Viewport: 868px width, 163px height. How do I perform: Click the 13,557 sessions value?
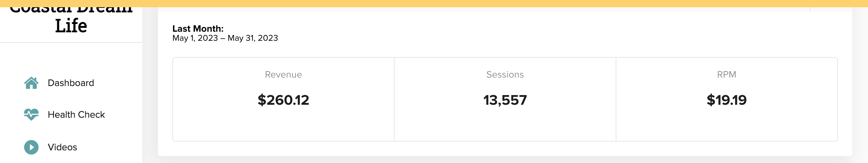pos(505,100)
